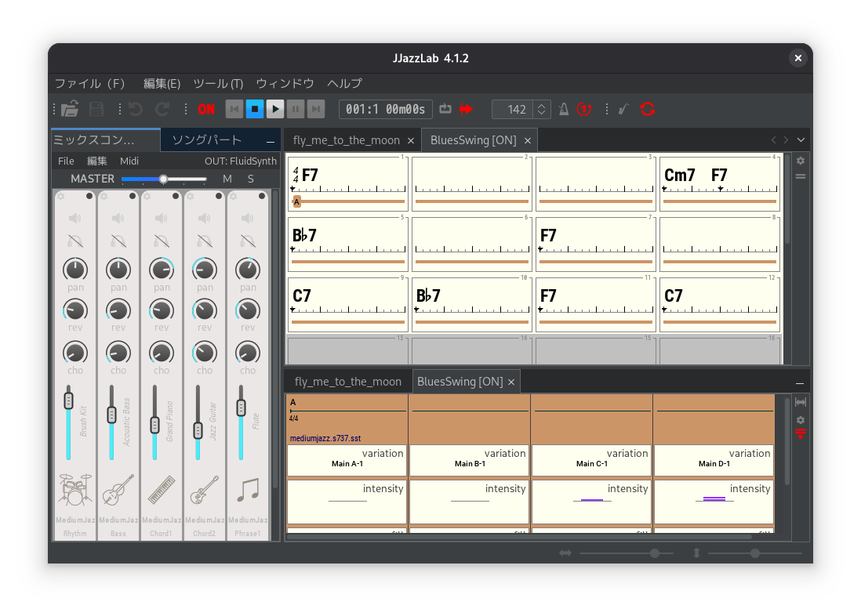The width and height of the screenshot is (861, 616).
Task: Open the ファイル (F) menu
Action: click(90, 83)
